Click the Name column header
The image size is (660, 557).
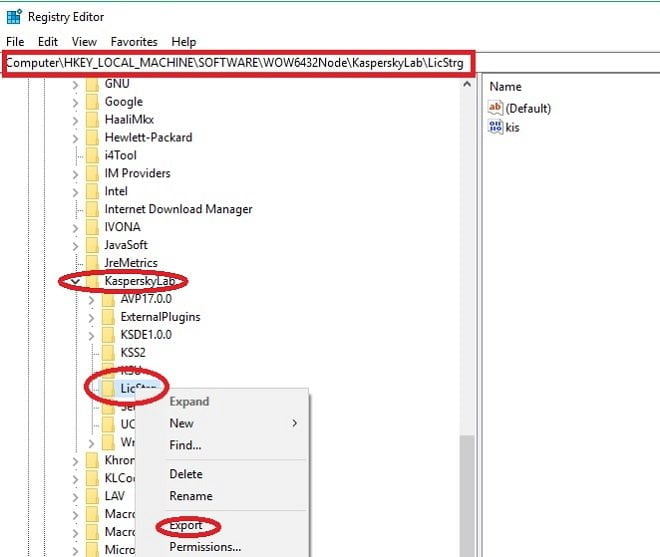pyautogui.click(x=506, y=87)
